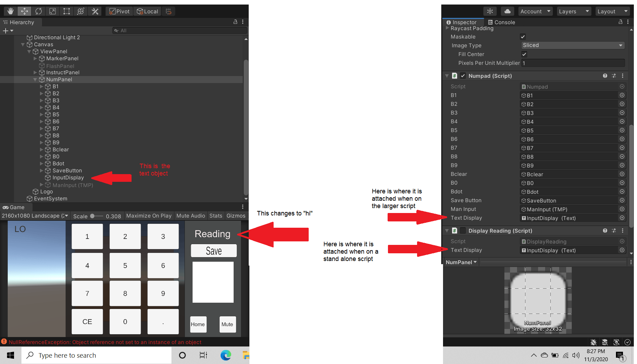Viewport: 637px width, 364px height.
Task: Click the NumPanel image preview thumbnail
Action: tap(538, 300)
